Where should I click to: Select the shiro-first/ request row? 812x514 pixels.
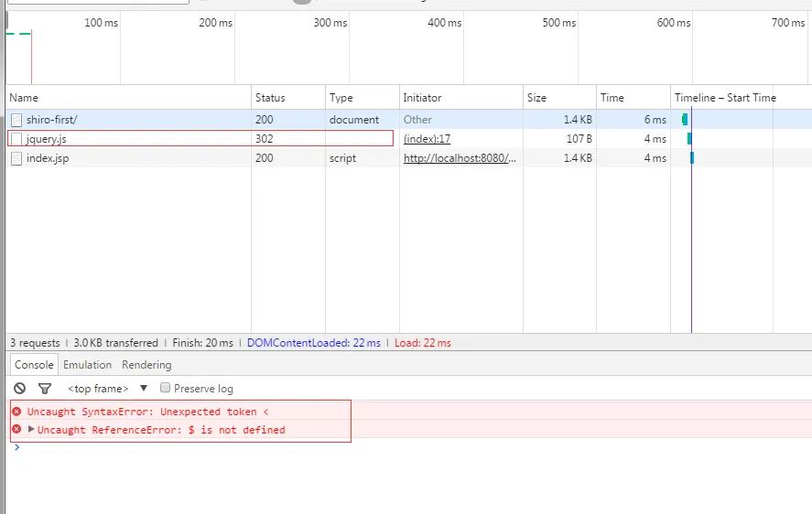point(128,120)
